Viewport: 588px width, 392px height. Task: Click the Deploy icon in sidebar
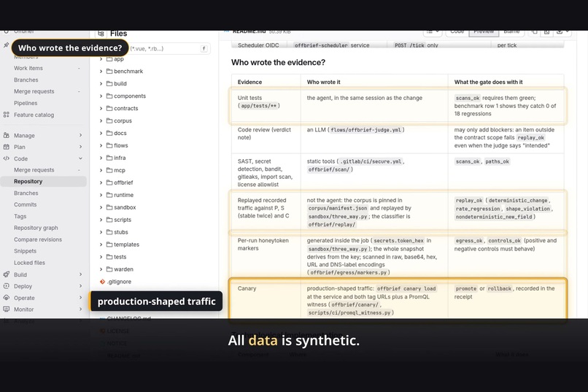point(7,286)
